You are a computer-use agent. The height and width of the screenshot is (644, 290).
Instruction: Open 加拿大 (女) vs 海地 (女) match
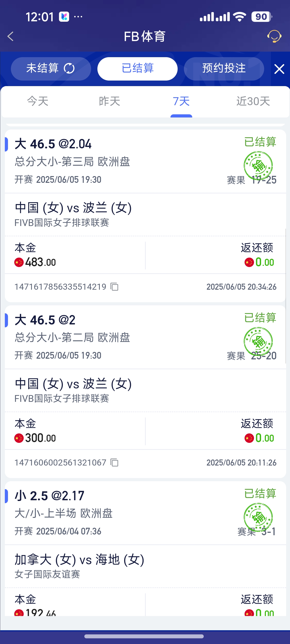coord(79,560)
